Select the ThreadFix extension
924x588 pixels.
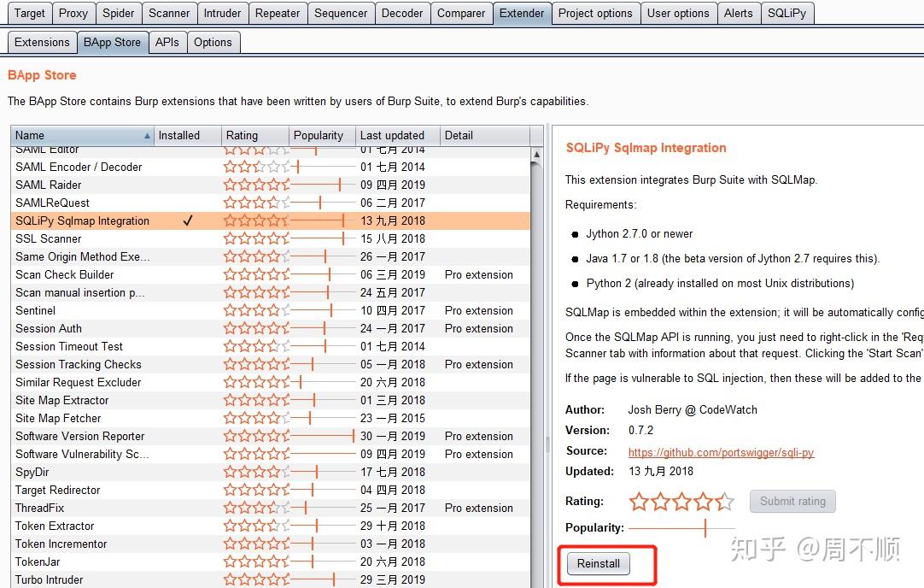click(271, 508)
